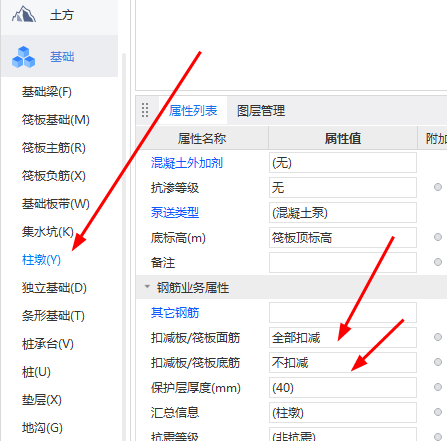The width and height of the screenshot is (447, 441).
Task: Edit the 底标高(m) value 筏板顶标高
Action: coord(343,237)
